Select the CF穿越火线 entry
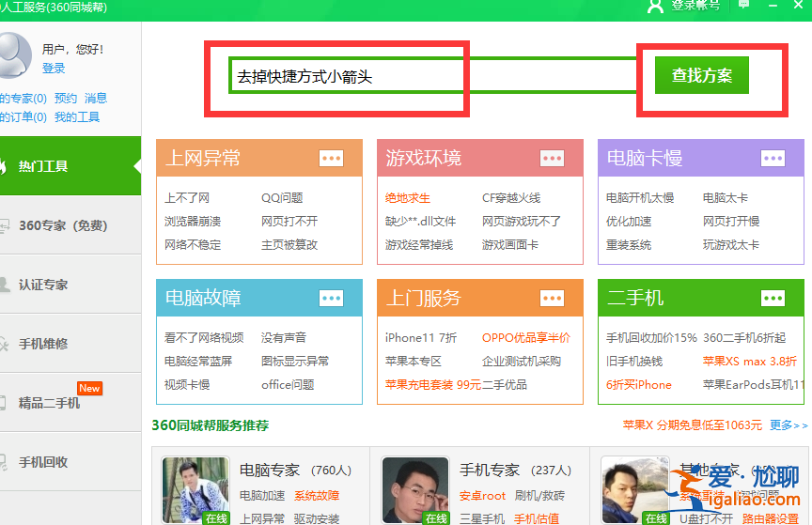This screenshot has height=525, width=812. (x=511, y=198)
